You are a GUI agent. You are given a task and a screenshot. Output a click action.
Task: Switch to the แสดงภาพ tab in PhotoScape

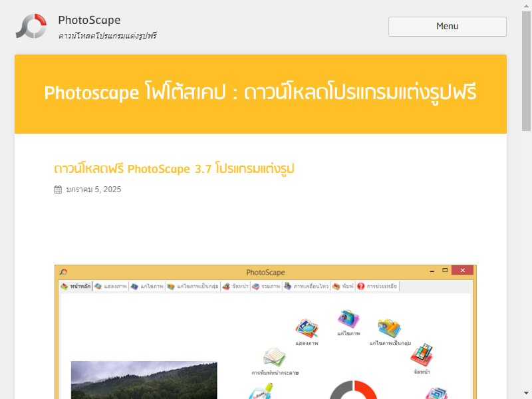111,287
